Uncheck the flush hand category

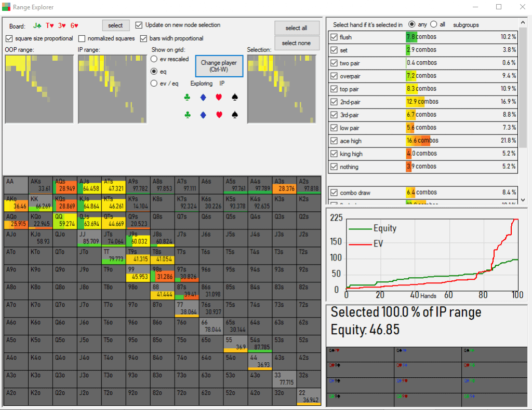point(334,37)
